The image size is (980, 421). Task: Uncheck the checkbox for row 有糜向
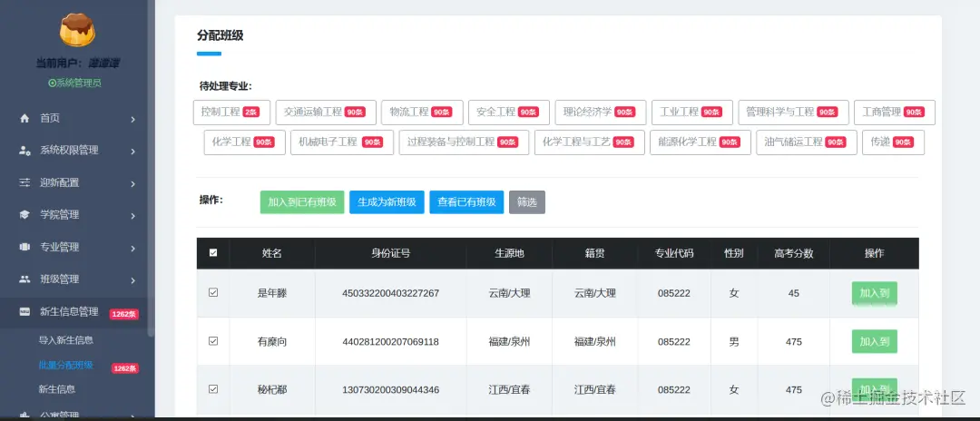(213, 341)
